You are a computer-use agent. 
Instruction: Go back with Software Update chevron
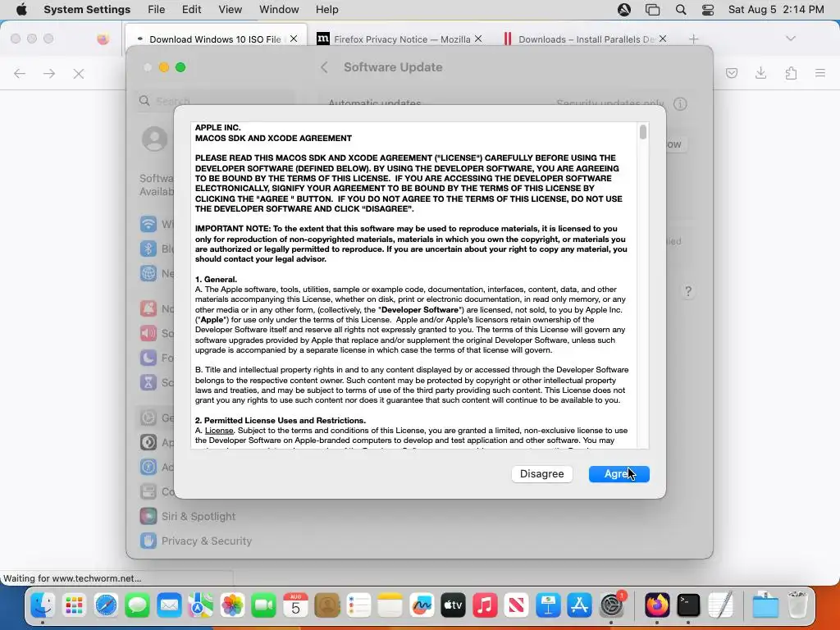click(324, 67)
